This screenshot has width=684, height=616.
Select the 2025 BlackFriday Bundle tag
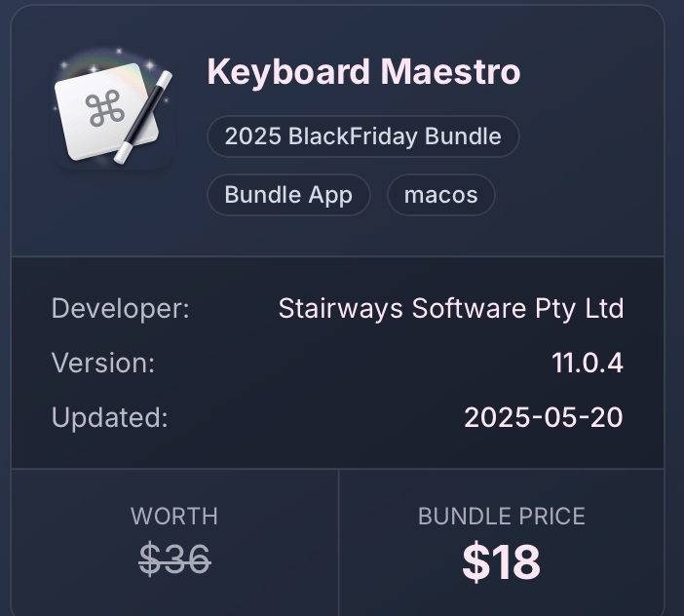[362, 136]
